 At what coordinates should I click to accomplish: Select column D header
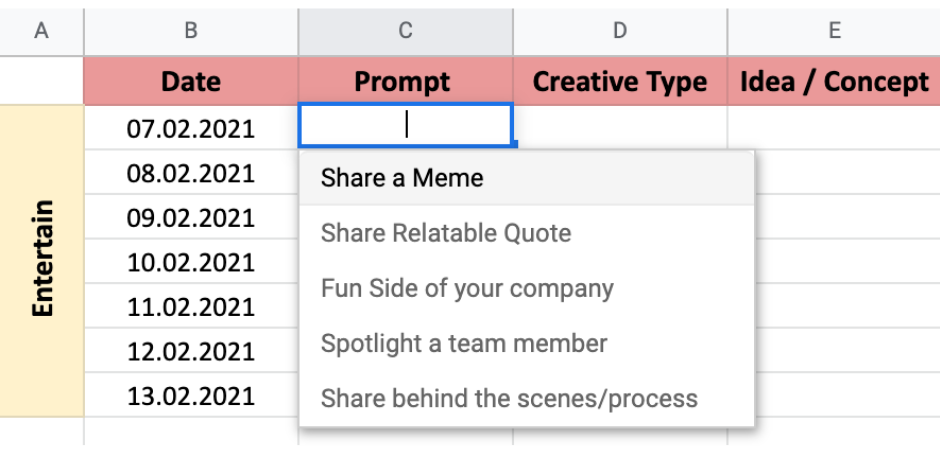click(x=620, y=31)
